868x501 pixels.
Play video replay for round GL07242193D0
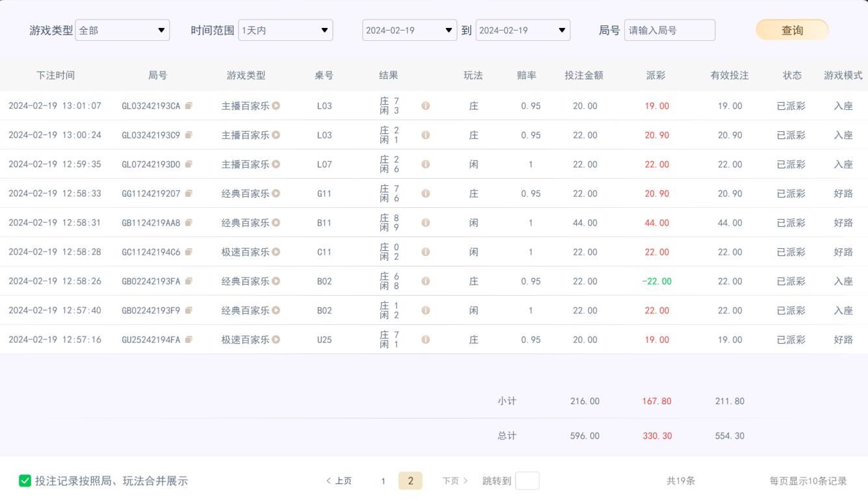(276, 164)
